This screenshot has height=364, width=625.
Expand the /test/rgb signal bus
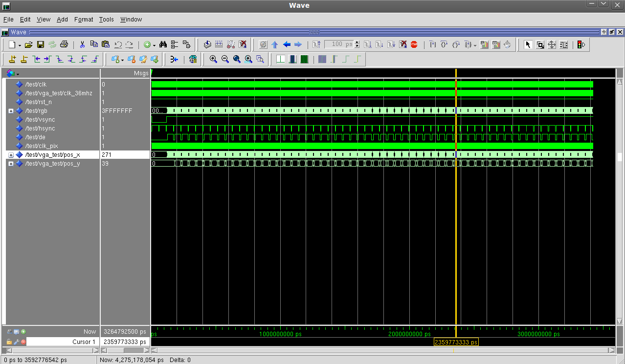[11, 111]
